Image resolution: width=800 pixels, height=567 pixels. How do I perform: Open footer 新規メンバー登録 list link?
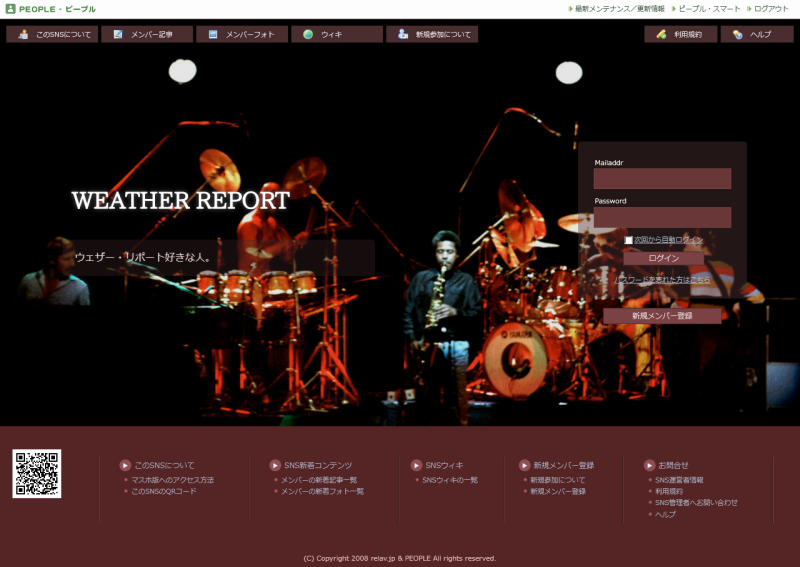(x=558, y=491)
